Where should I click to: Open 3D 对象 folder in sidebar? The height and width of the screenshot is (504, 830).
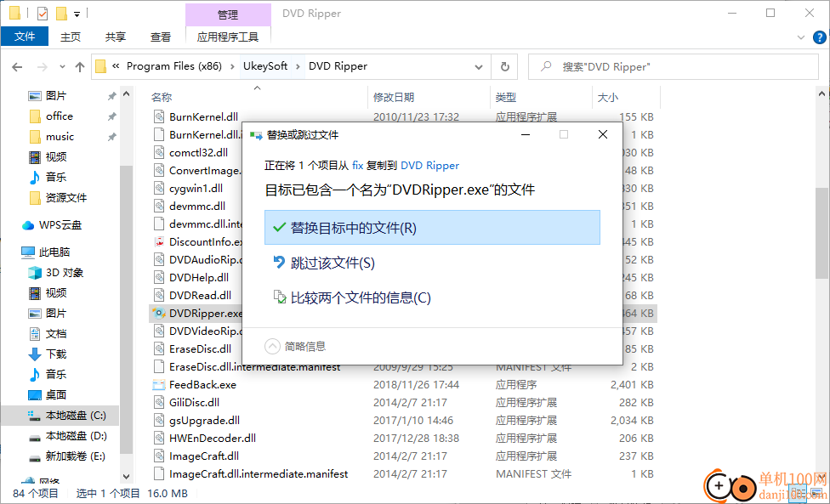(65, 272)
